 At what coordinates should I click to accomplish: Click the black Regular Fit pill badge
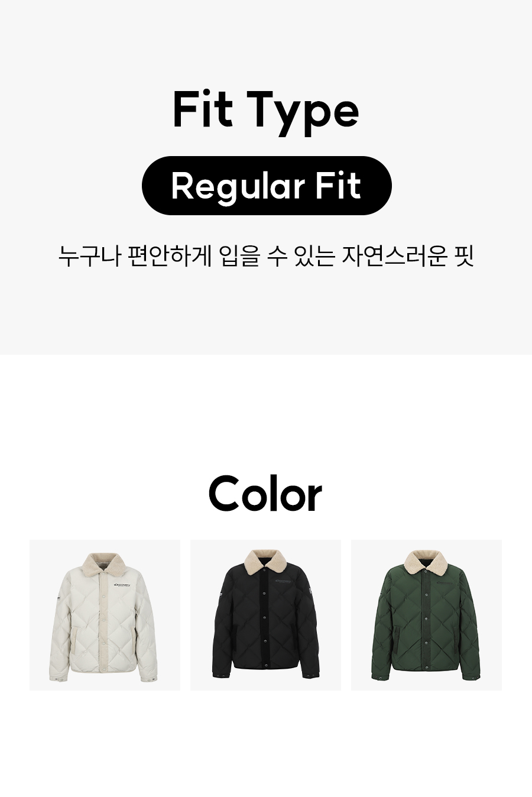[x=267, y=186]
